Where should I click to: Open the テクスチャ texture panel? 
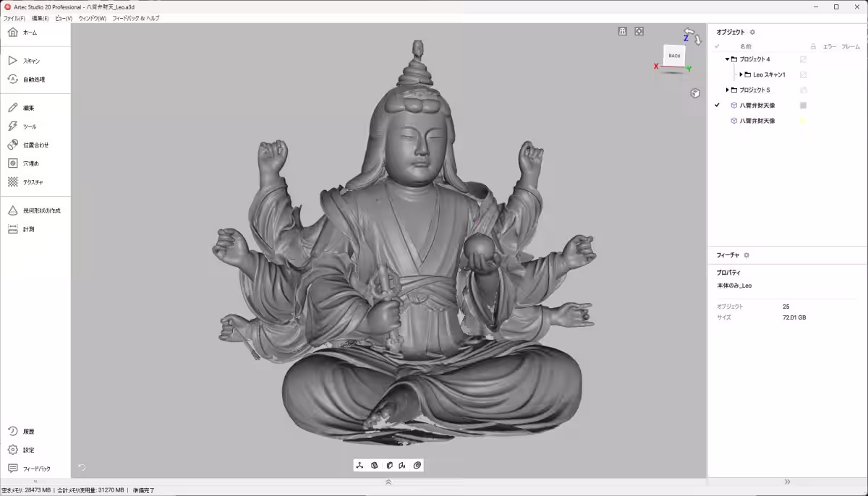(35, 182)
